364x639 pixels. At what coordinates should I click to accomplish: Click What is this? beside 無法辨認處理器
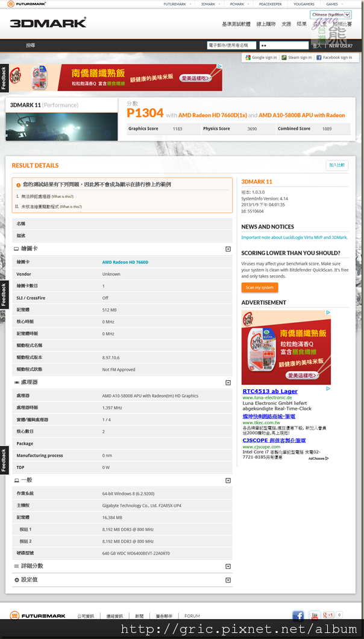[62, 197]
